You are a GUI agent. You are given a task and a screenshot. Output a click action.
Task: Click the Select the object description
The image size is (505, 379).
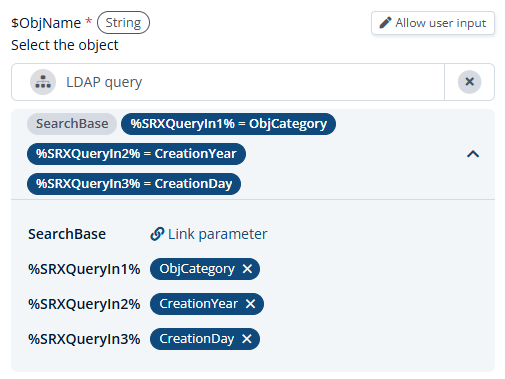[x=65, y=45]
